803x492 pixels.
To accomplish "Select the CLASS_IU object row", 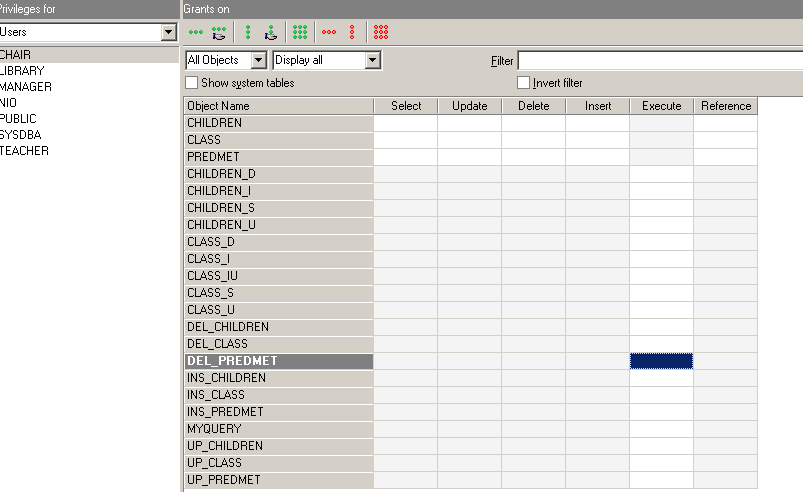I will tap(279, 276).
